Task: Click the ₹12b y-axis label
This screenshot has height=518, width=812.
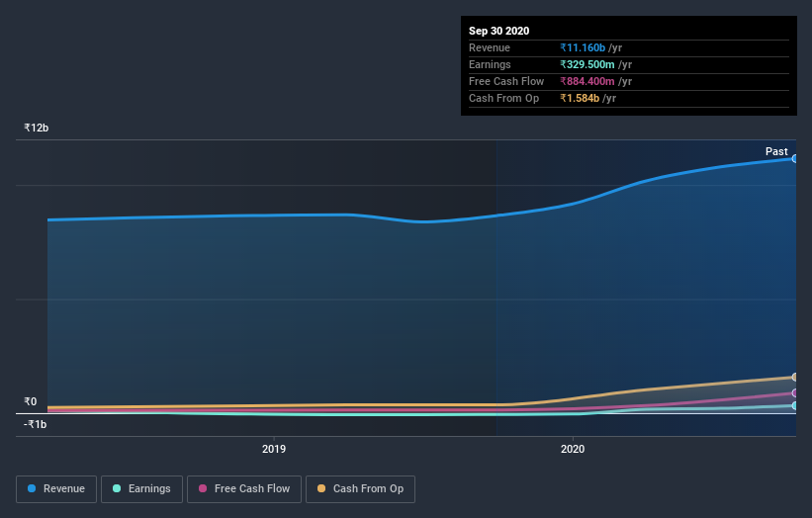Action: pyautogui.click(x=37, y=128)
